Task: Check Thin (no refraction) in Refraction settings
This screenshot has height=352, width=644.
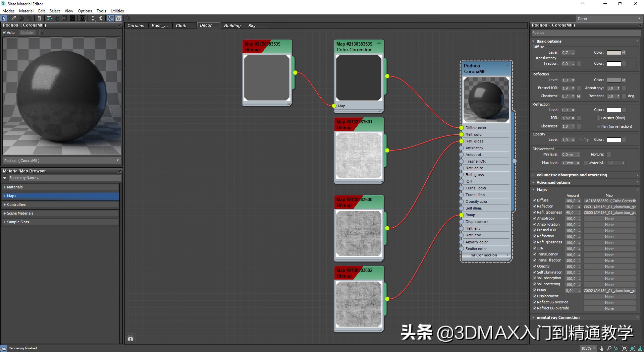Action: click(x=598, y=126)
